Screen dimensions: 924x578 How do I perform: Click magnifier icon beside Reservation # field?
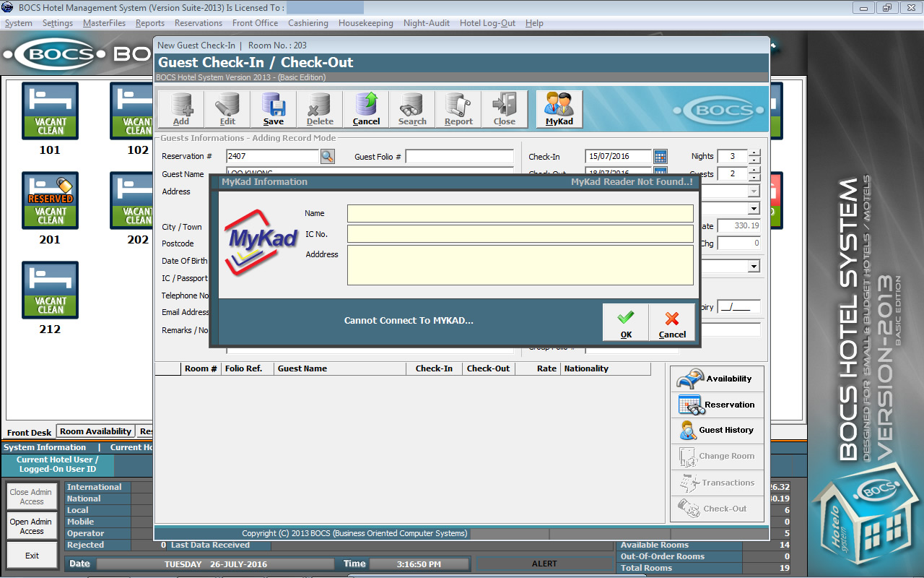[328, 156]
